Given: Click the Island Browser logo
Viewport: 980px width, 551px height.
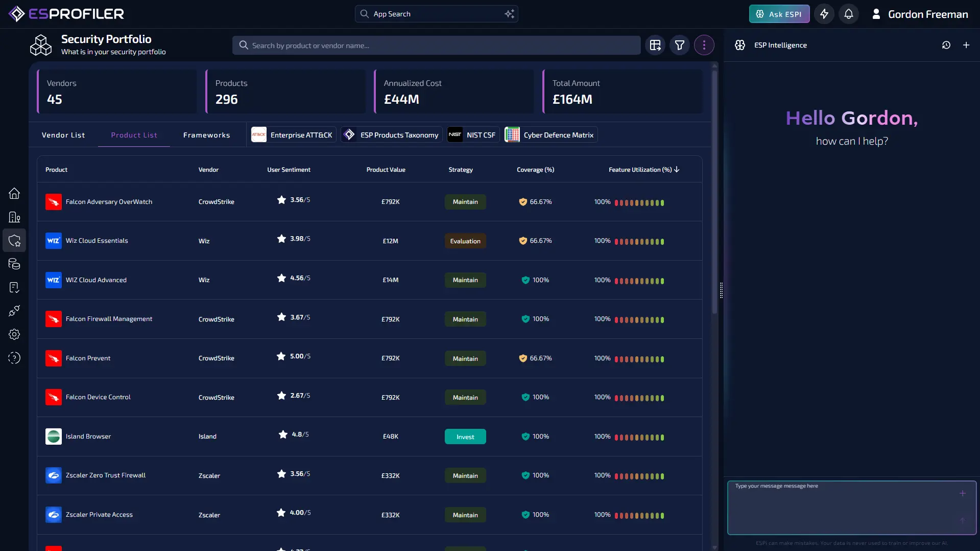Looking at the screenshot, I should (x=54, y=437).
